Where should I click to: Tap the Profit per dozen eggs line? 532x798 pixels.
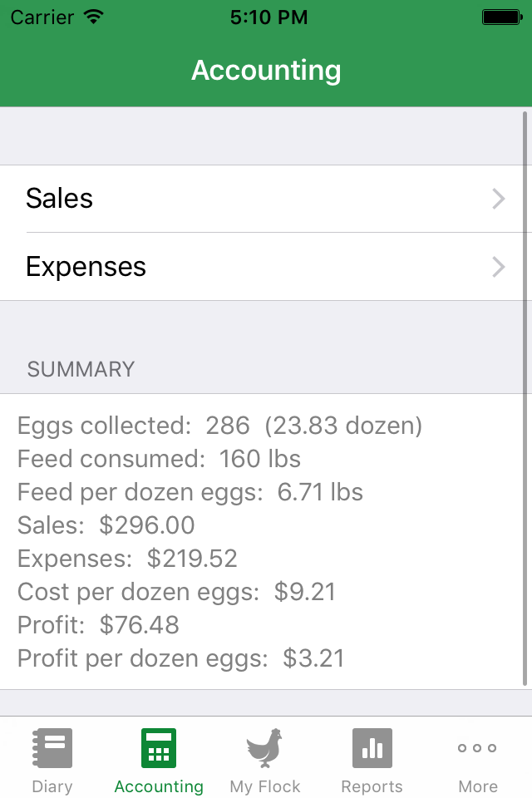click(x=180, y=658)
